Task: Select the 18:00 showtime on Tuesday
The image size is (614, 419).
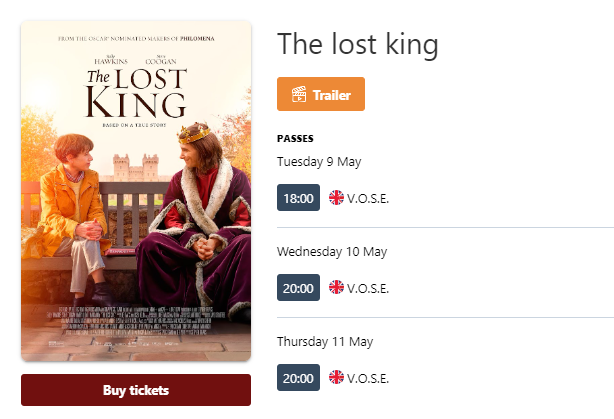Action: pos(298,198)
